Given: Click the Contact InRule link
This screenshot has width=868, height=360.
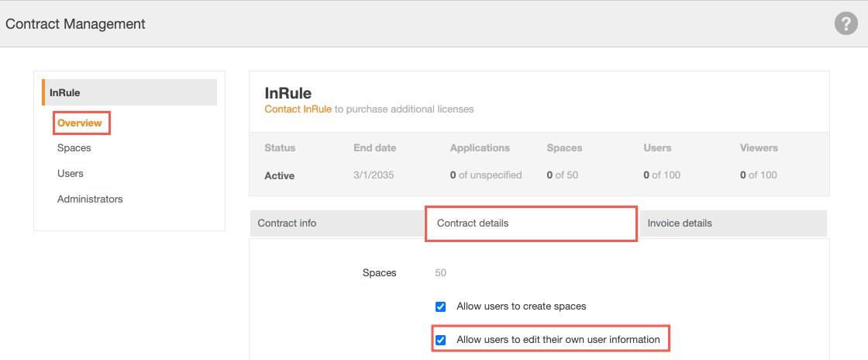Looking at the screenshot, I should pos(298,109).
